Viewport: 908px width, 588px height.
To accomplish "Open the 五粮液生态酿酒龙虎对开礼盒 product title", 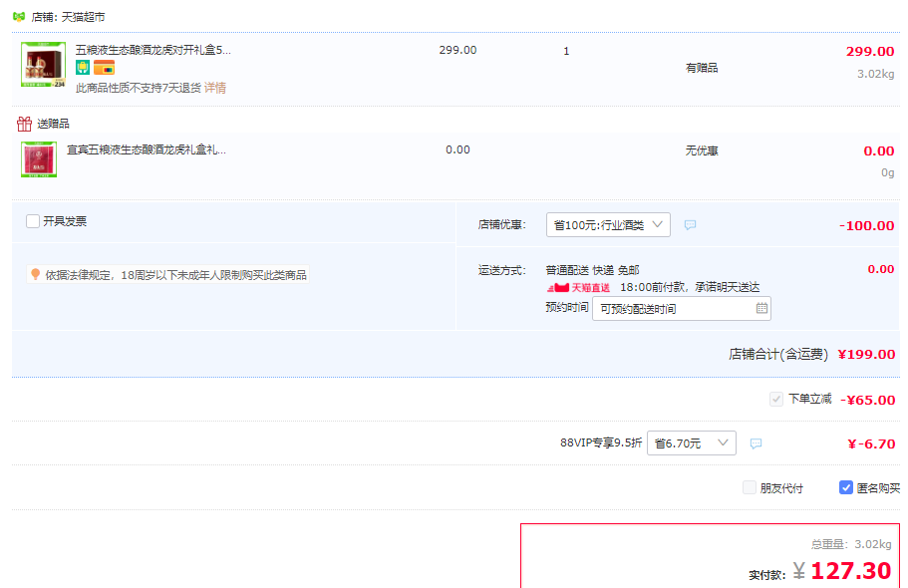I will click(152, 50).
